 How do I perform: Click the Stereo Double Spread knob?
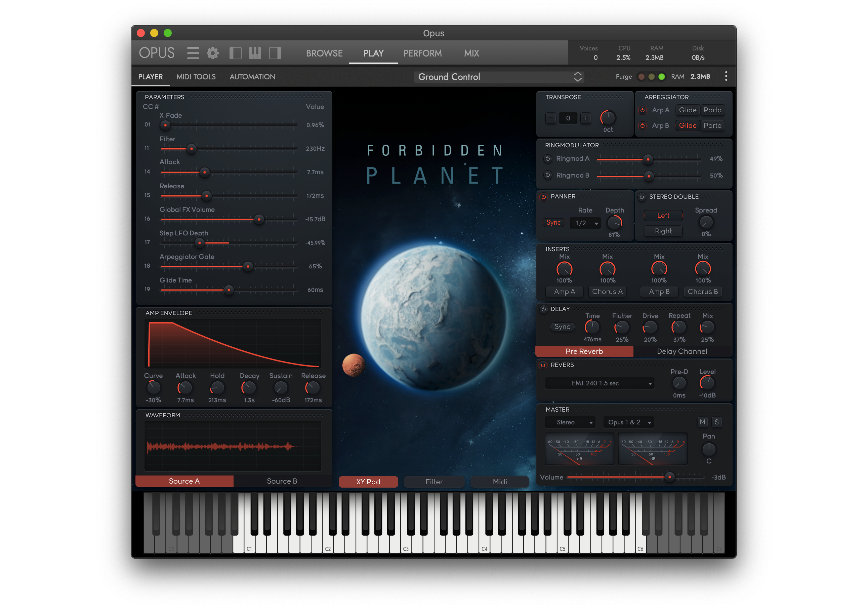[x=706, y=223]
